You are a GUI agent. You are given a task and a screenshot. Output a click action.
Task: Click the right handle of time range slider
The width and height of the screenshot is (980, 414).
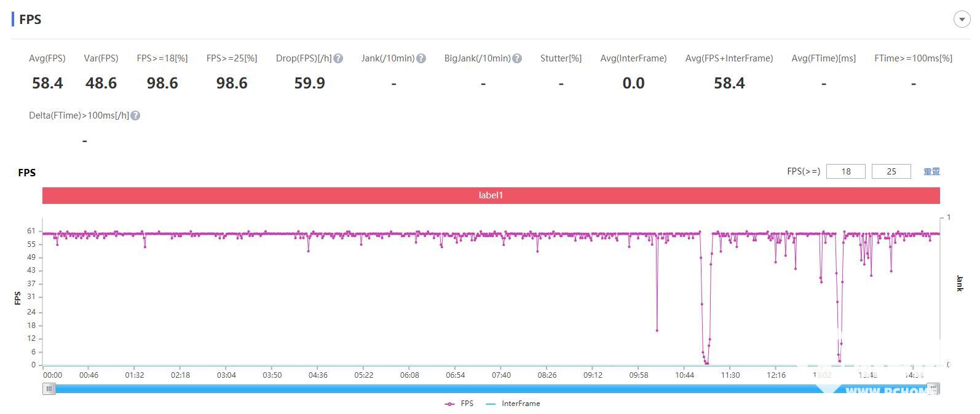click(933, 388)
